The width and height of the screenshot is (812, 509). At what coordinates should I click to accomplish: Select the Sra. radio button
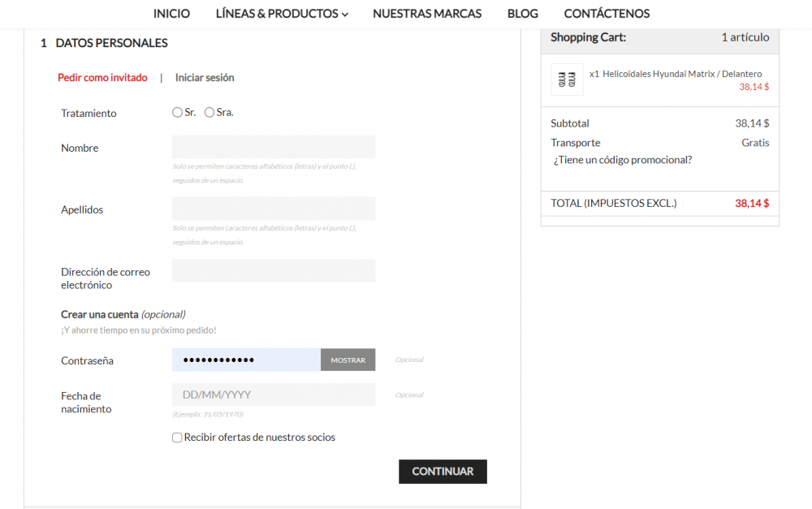(209, 113)
